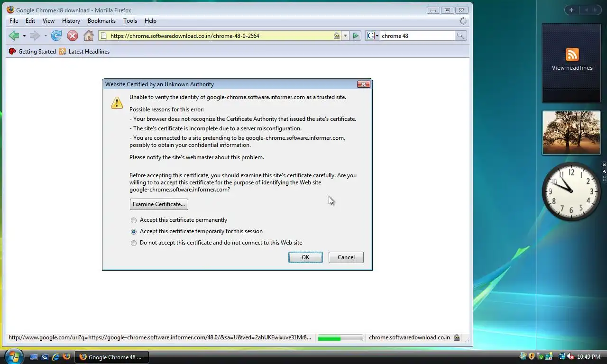This screenshot has width=607, height=364.
Task: Launch Firefox from quick launch bar
Action: [66, 356]
